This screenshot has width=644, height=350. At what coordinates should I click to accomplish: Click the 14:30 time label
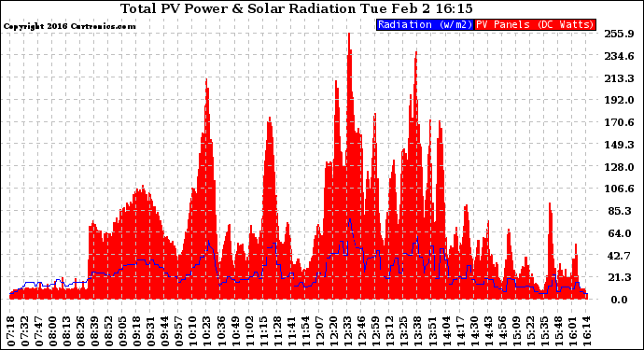click(x=474, y=331)
